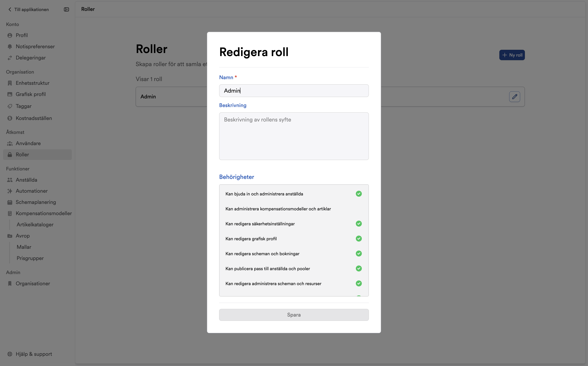This screenshot has height=366, width=588.
Task: Open Anställda in the Funktioner section
Action: click(x=37, y=180)
